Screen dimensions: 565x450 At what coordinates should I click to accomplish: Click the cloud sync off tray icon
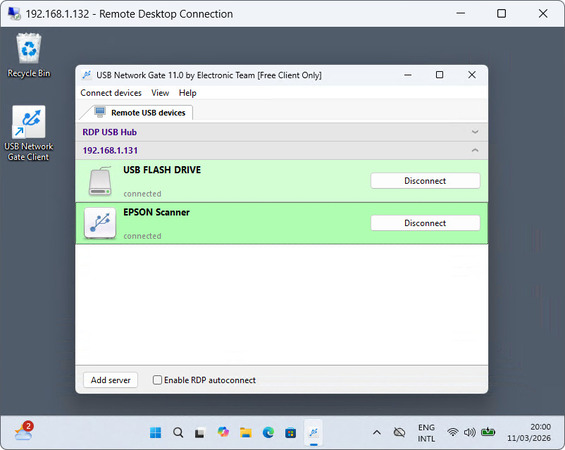click(x=399, y=432)
